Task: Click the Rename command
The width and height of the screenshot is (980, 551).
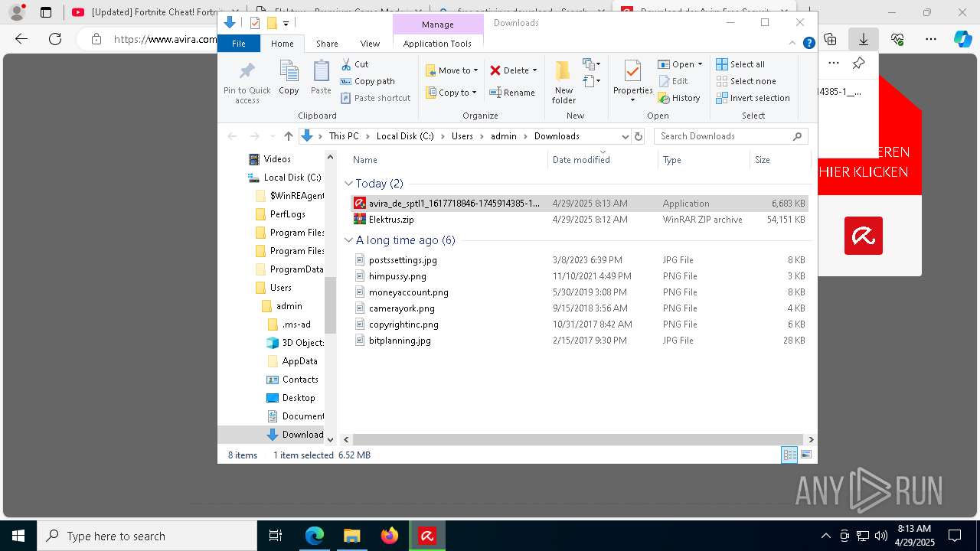Action: [512, 93]
